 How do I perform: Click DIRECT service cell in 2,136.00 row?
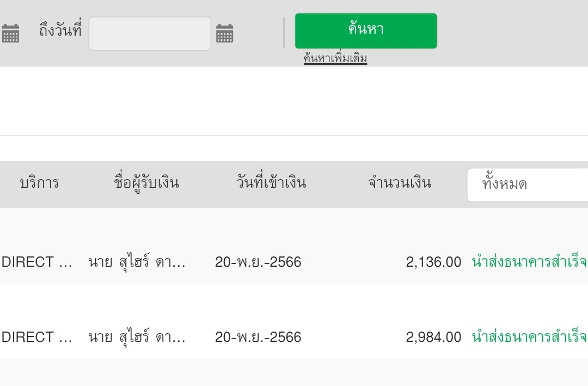point(37,262)
